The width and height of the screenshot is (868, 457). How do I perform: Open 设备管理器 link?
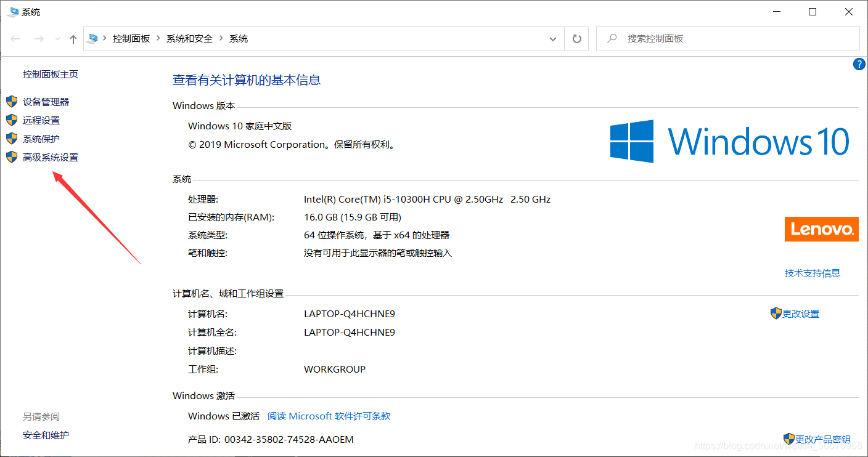[46, 102]
